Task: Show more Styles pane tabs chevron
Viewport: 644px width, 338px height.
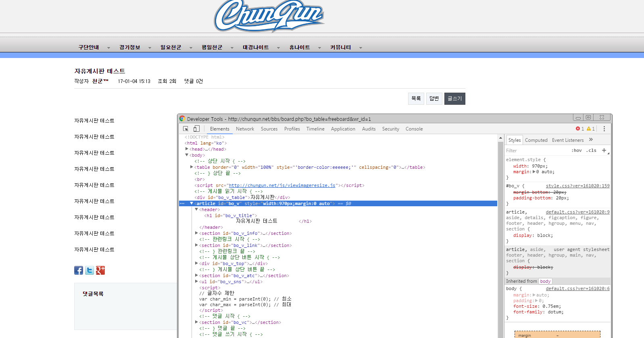Action: pyautogui.click(x=591, y=140)
